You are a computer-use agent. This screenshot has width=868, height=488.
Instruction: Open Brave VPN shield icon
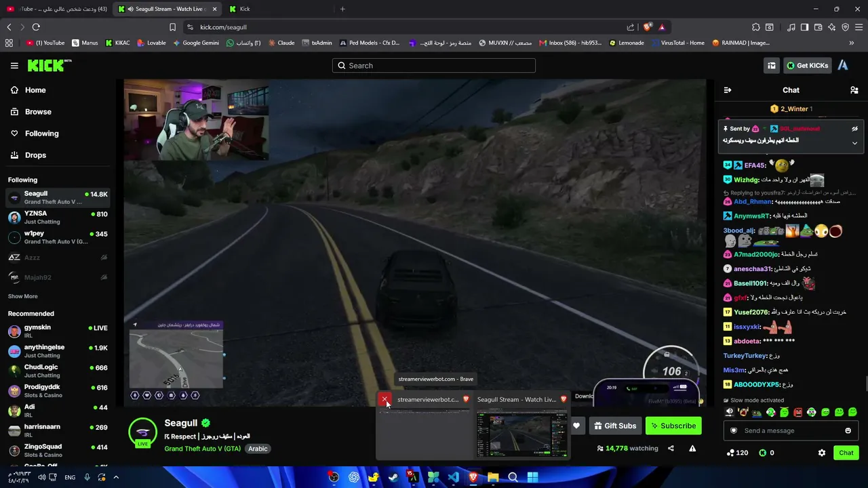point(845,27)
